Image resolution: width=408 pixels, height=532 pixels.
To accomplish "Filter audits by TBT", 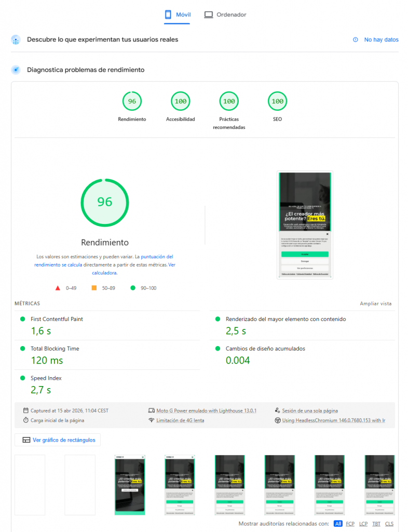I will click(376, 524).
